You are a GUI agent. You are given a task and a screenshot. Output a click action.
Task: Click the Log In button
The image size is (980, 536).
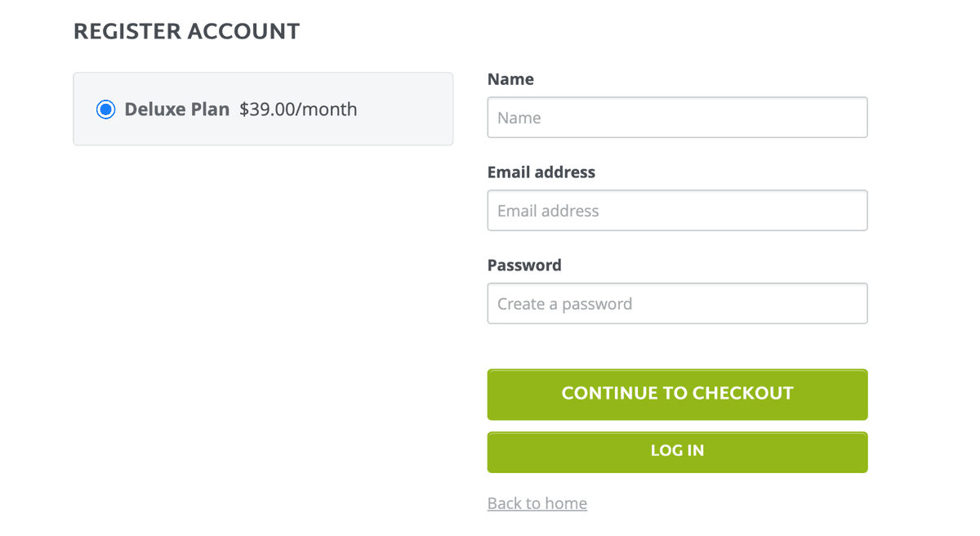677,451
